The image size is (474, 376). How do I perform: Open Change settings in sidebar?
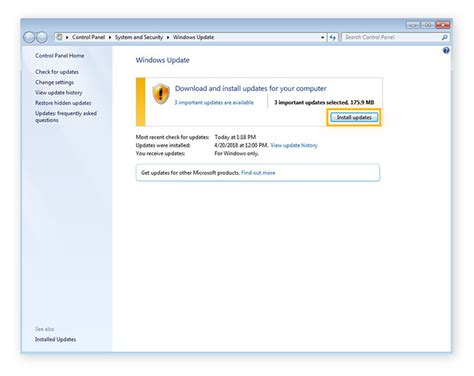point(54,82)
